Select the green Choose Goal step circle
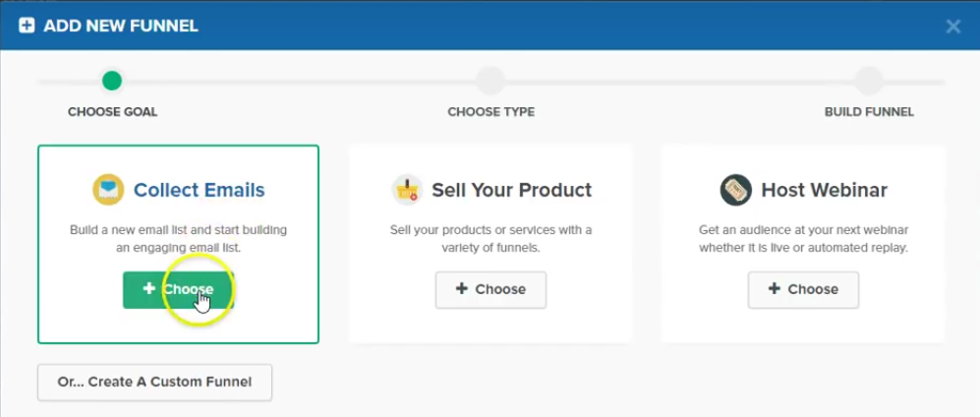 click(112, 81)
